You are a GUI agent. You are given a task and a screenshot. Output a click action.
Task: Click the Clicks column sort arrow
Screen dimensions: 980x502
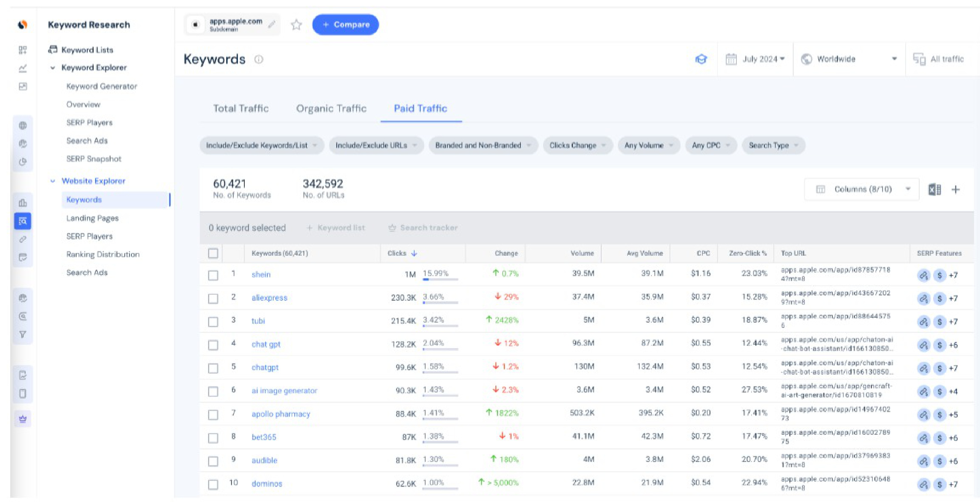click(x=414, y=253)
